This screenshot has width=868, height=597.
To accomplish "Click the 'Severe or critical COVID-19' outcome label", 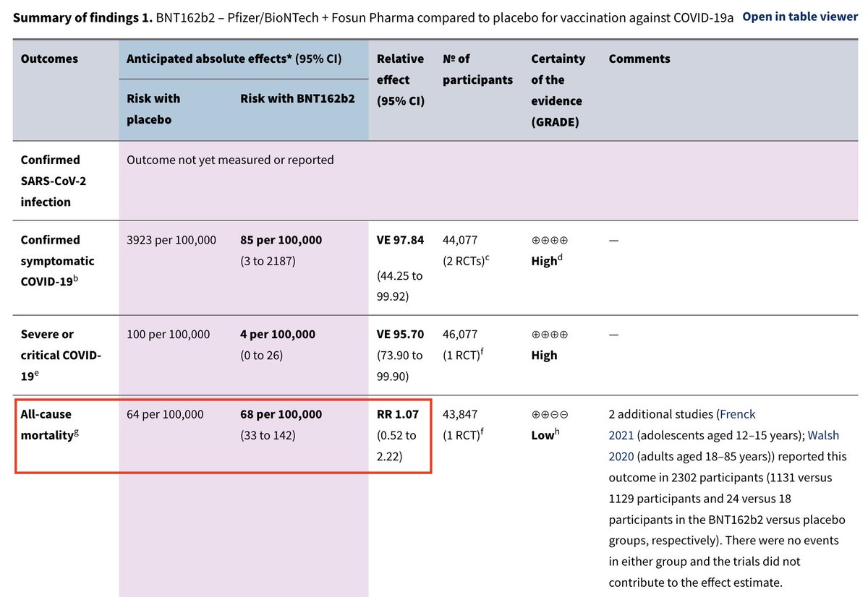I will coord(61,356).
